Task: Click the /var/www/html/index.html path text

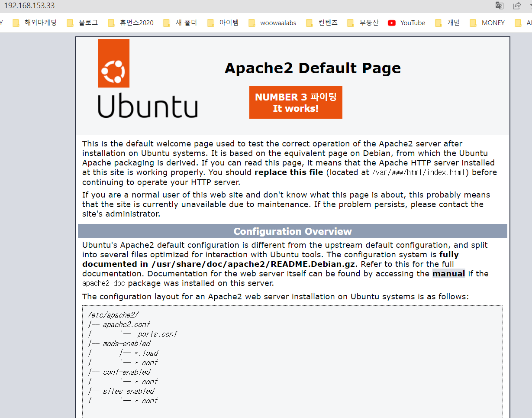Action: [419, 172]
